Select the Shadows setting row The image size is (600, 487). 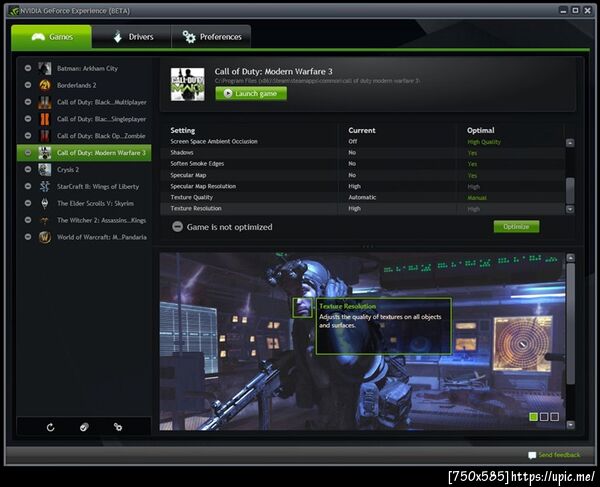click(362, 153)
